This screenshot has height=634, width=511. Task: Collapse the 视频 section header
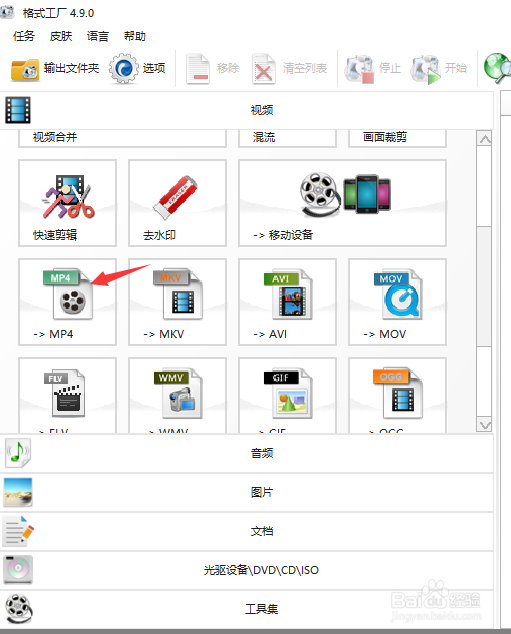click(x=247, y=110)
